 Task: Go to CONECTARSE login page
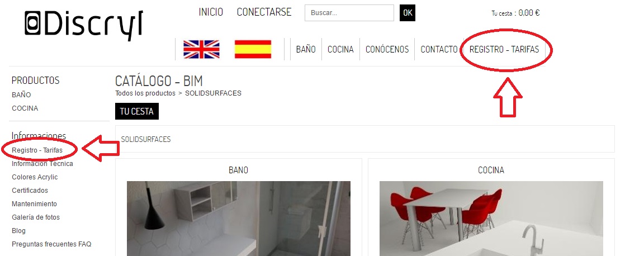pos(264,12)
